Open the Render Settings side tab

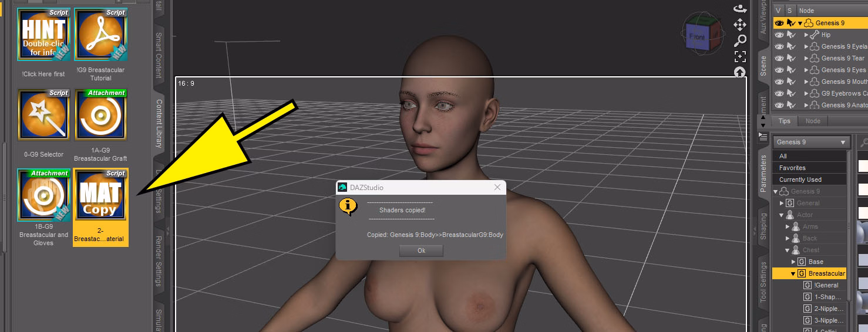click(159, 261)
